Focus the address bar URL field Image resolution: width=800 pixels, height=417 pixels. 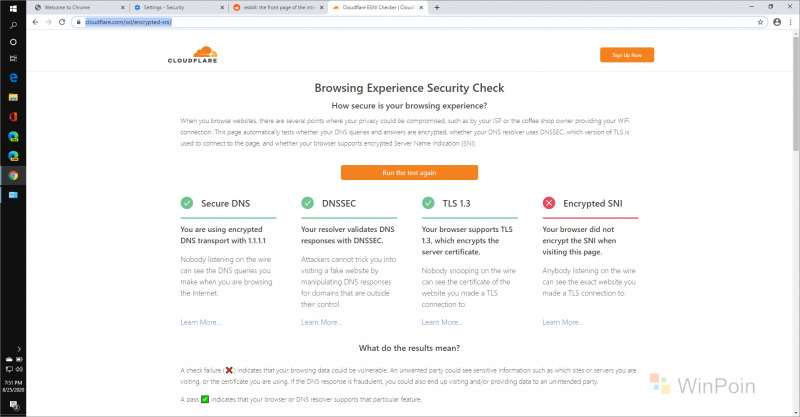tap(418, 22)
